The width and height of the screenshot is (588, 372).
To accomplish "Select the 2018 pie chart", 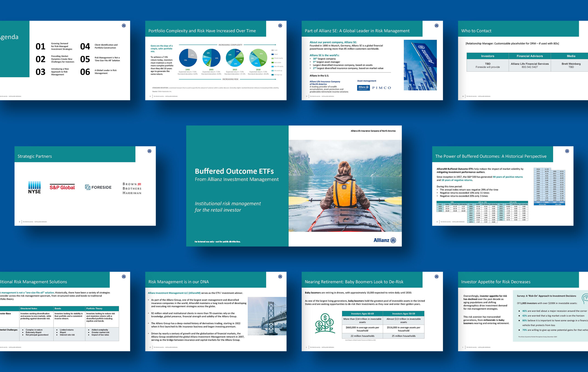I will click(258, 58).
